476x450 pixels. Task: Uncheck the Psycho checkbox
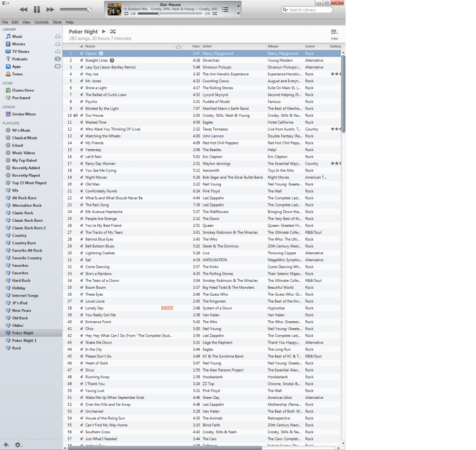(x=82, y=102)
